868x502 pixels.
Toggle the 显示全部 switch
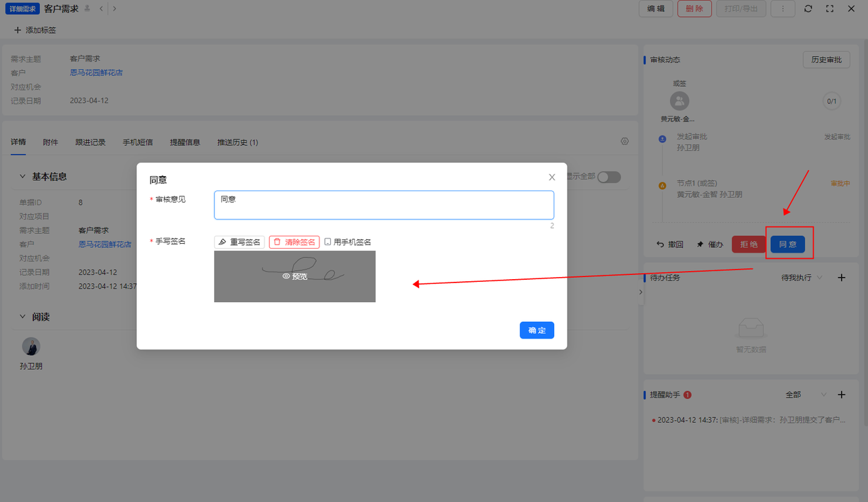tap(609, 177)
